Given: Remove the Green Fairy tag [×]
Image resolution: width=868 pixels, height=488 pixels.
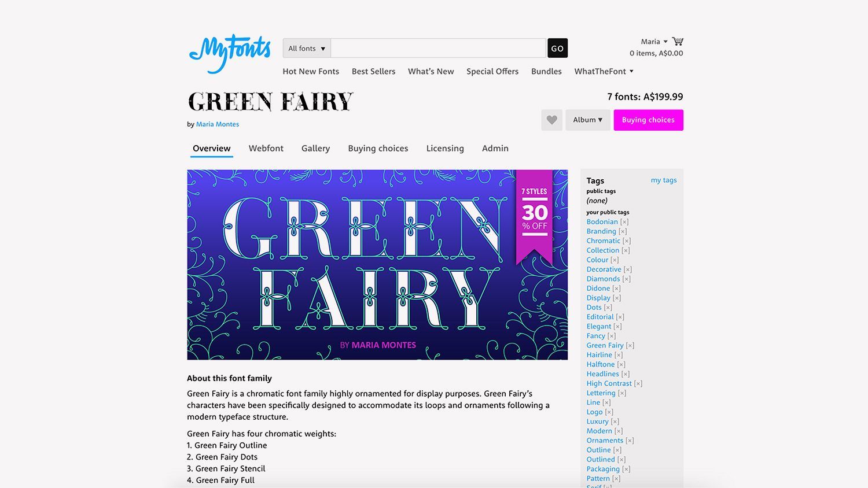Looking at the screenshot, I should (630, 346).
